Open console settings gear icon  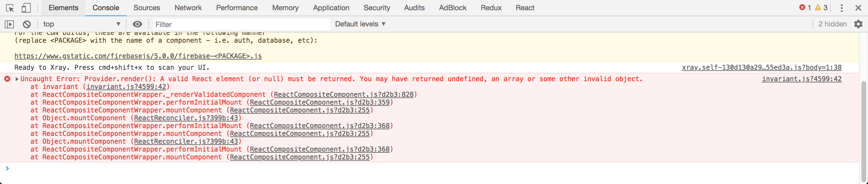point(858,24)
